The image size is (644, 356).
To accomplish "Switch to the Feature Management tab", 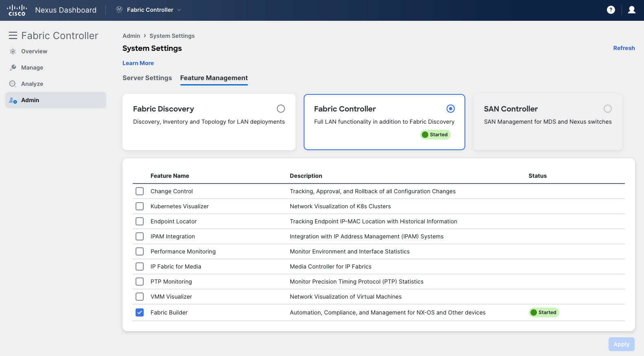I will click(x=214, y=78).
